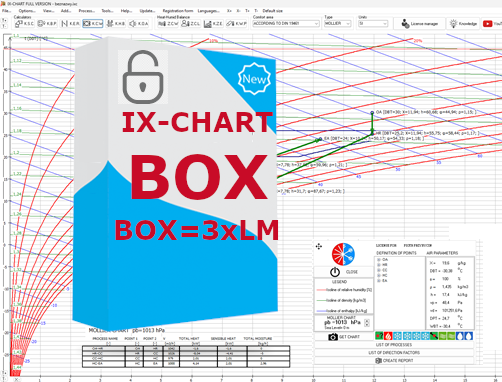Select the highlighted K.C.W calculator

(x=93, y=24)
